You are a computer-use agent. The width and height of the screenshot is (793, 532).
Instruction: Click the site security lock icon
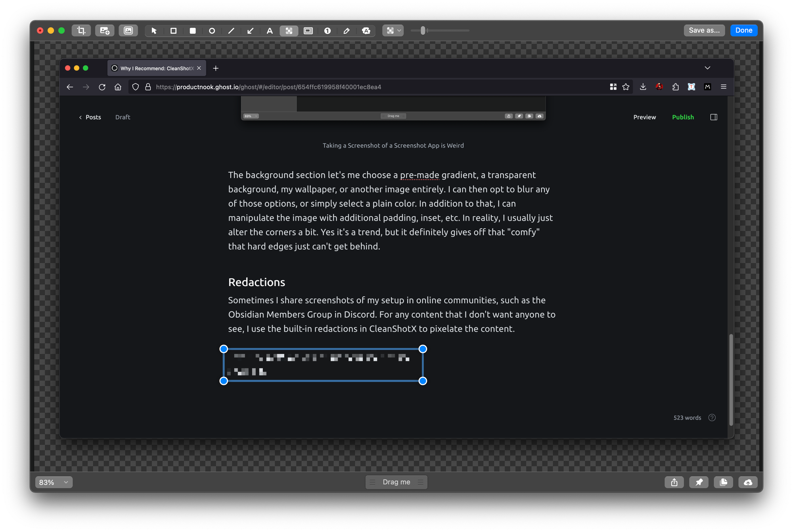(x=148, y=87)
